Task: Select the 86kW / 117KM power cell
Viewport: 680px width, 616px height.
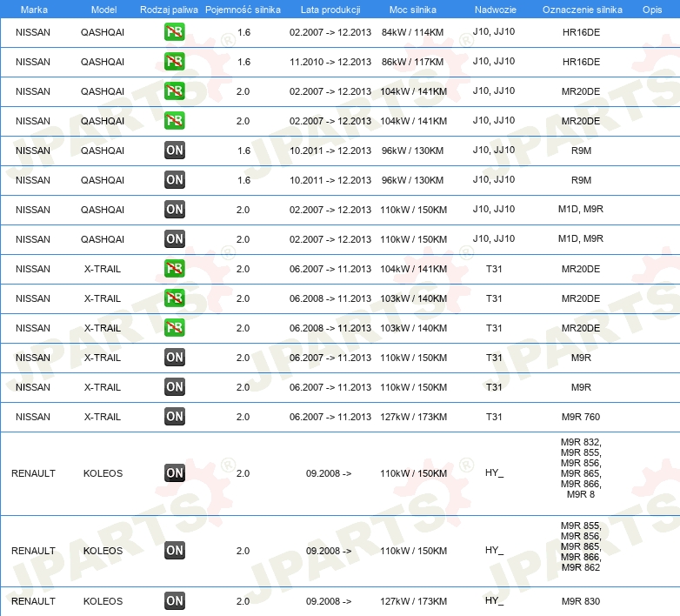Action: tap(412, 62)
